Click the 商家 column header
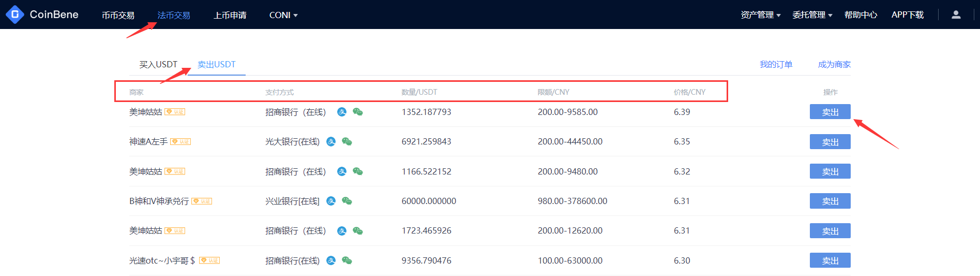 click(137, 92)
